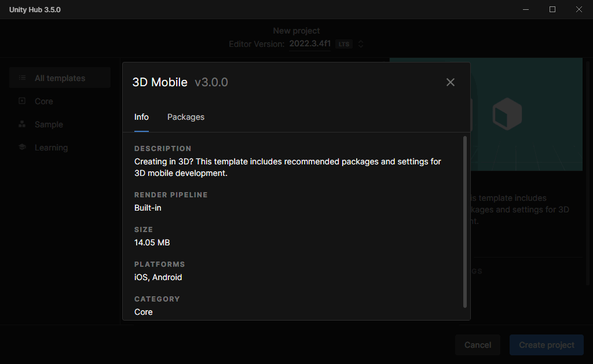
Task: Select the Sample templates icon
Action: [23, 124]
